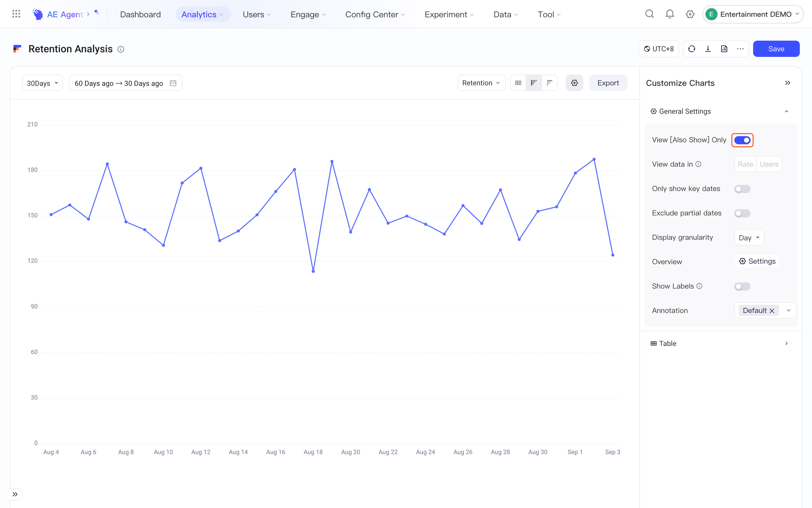The height and width of the screenshot is (508, 812).
Task: Click the UTC+8 timezone button
Action: coord(659,49)
